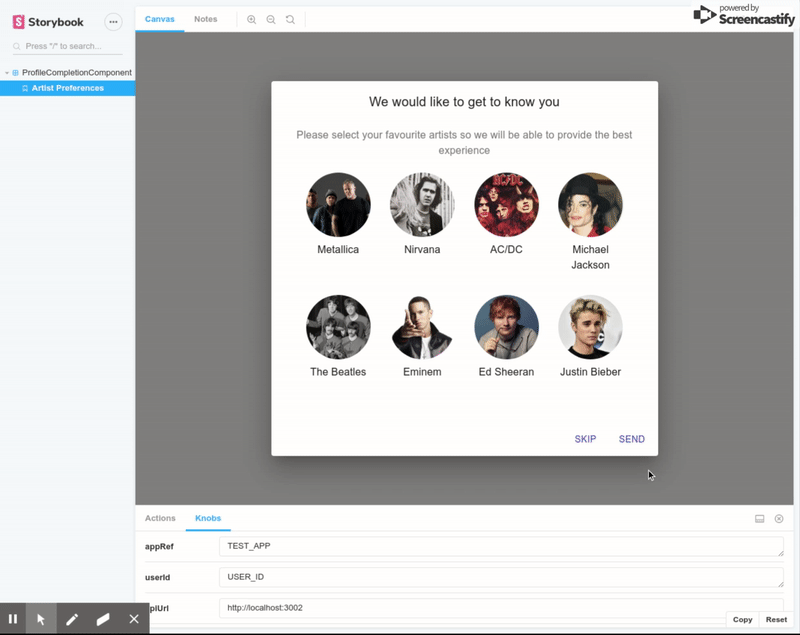800x635 pixels.
Task: Copy the knob values
Action: point(742,619)
